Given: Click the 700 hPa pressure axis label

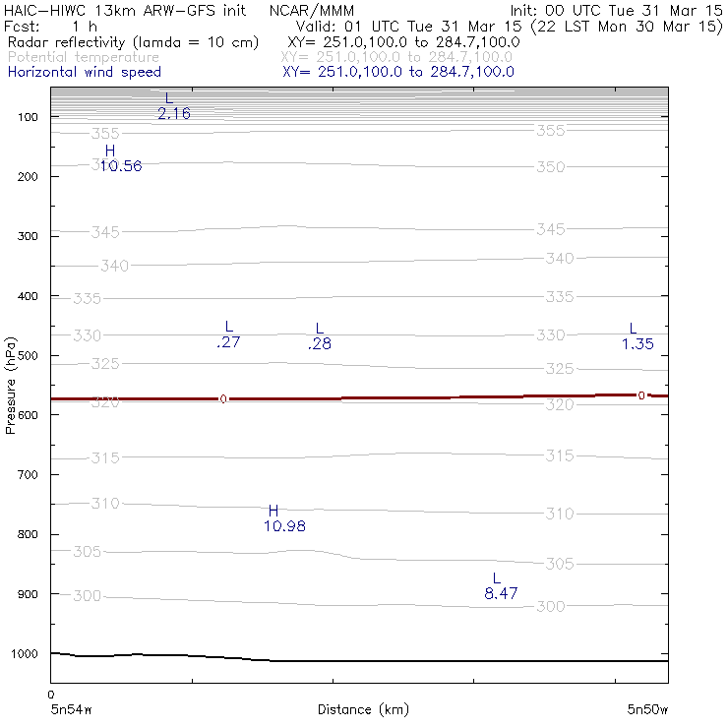Looking at the screenshot, I should pos(28,475).
